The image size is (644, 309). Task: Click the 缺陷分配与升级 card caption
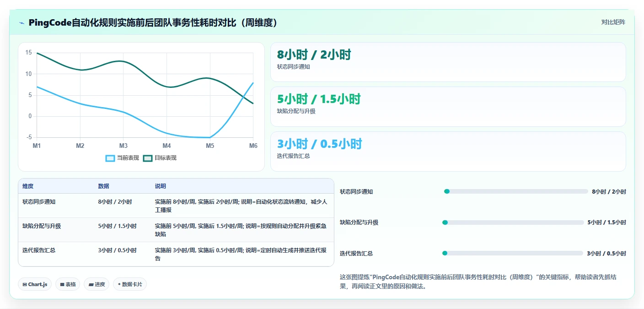pos(296,111)
